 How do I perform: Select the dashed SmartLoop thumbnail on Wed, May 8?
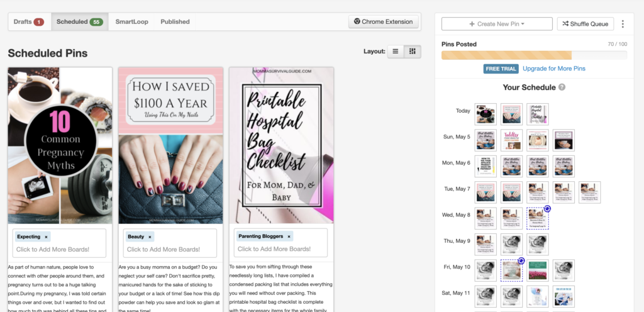pos(538,218)
